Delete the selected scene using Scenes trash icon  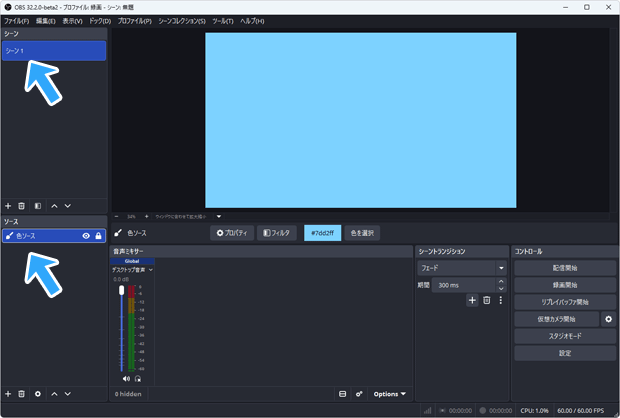click(21, 206)
